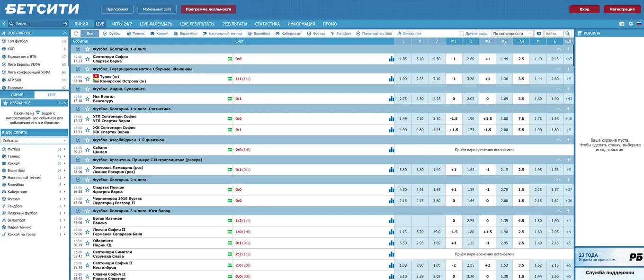Open the LIVE-КАЛЕНДАРЬ tab

(x=156, y=24)
